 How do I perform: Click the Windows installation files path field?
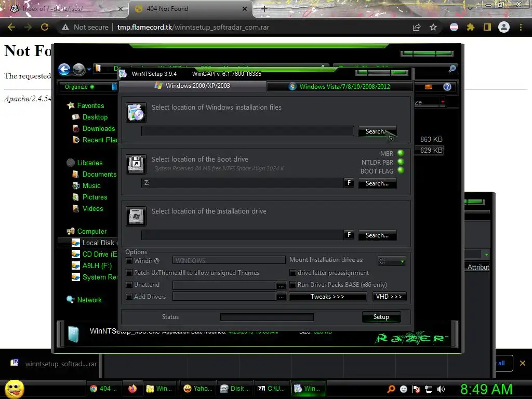248,131
